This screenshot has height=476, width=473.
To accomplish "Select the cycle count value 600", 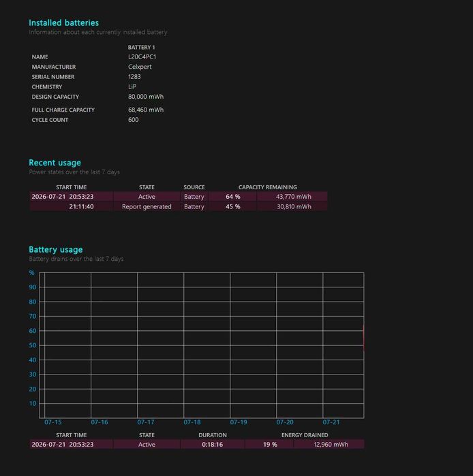I will click(134, 120).
